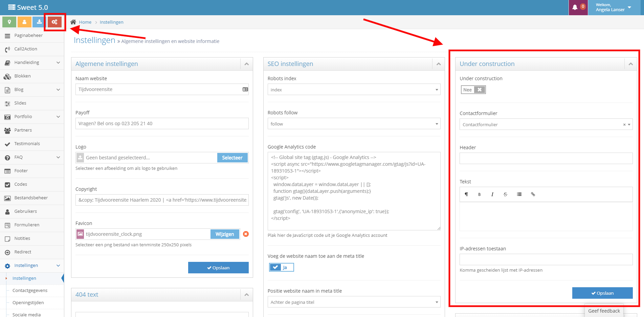Image resolution: width=644 pixels, height=317 pixels.
Task: Collapse the 404 text panel
Action: (247, 295)
